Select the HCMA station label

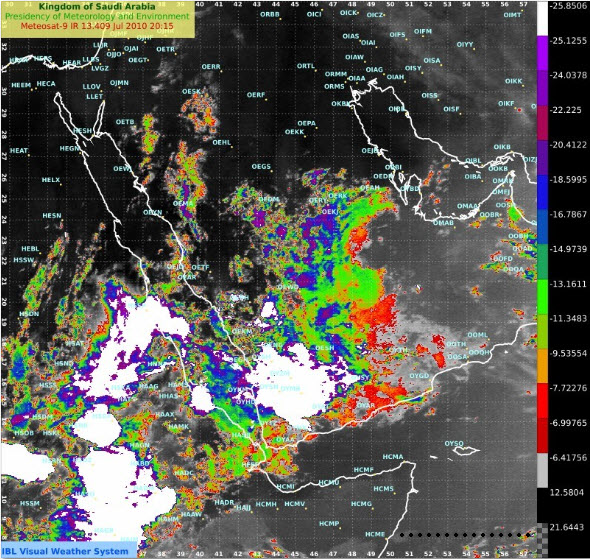tap(393, 457)
